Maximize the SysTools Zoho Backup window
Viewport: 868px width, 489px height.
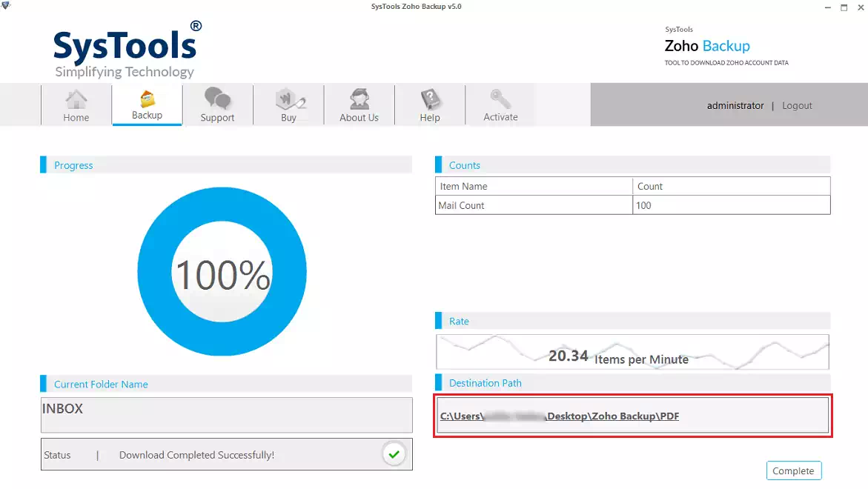(844, 7)
